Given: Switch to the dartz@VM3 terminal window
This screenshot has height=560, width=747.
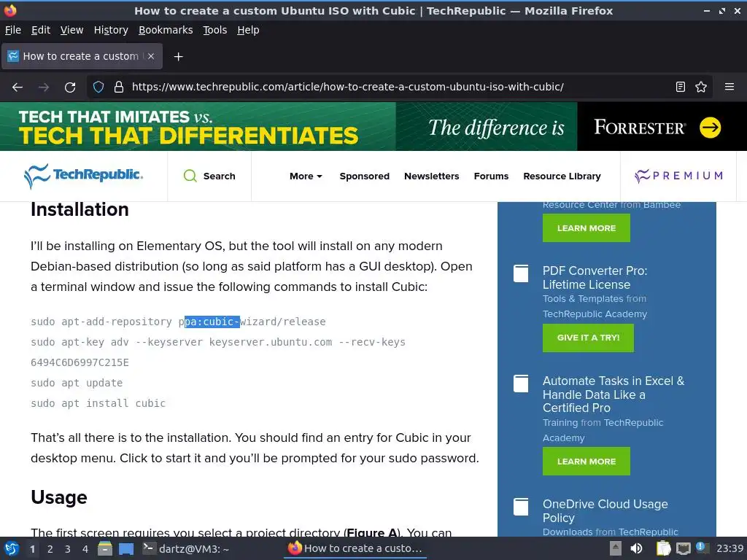Looking at the screenshot, I should (x=186, y=548).
